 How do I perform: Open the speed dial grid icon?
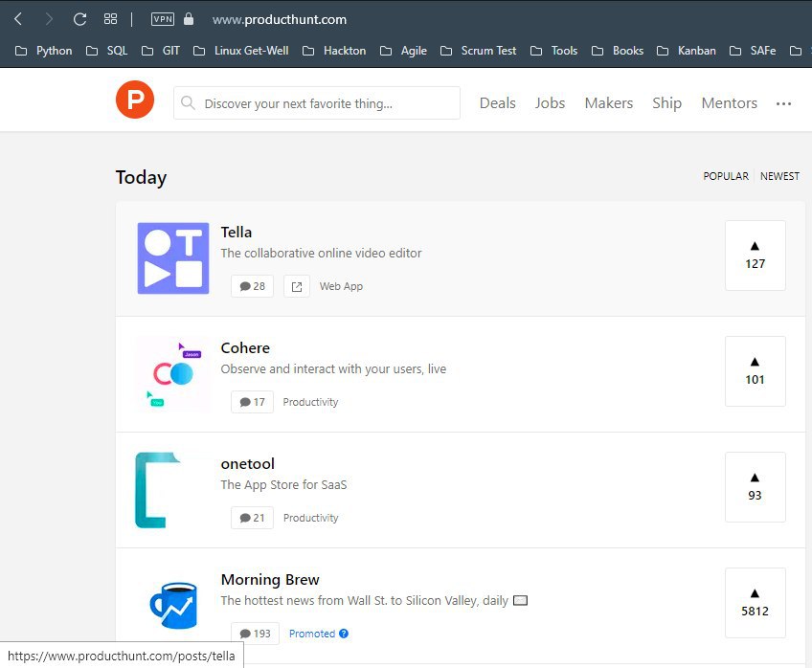pos(110,19)
